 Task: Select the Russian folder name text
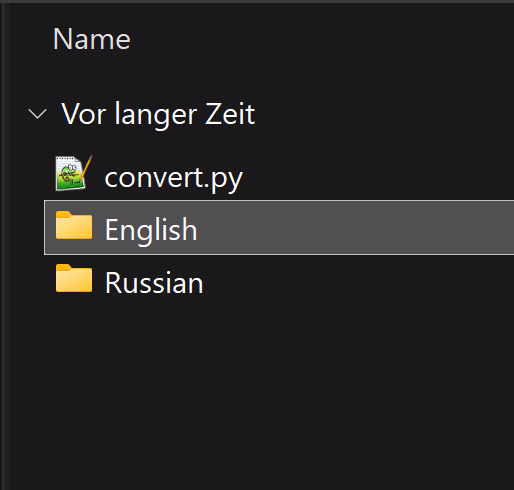pos(154,283)
